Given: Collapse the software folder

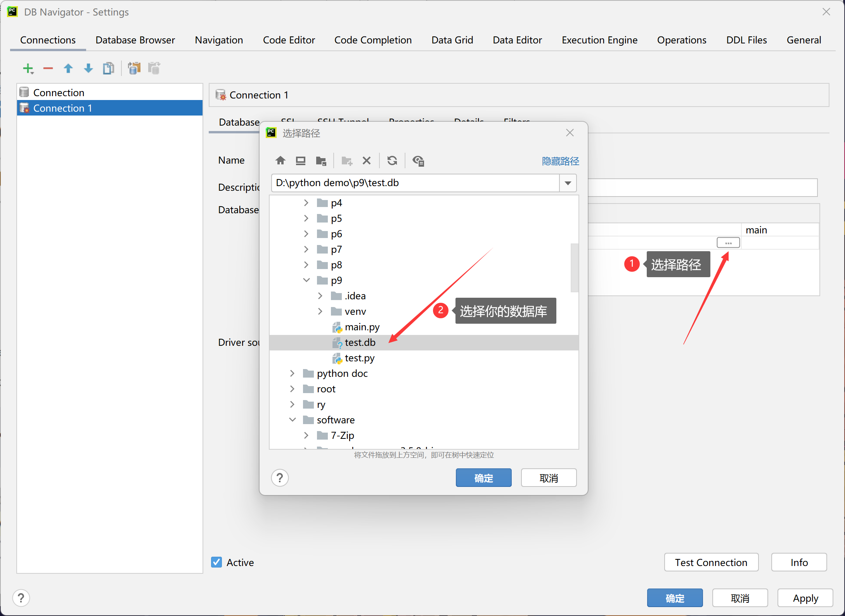Looking at the screenshot, I should (293, 420).
